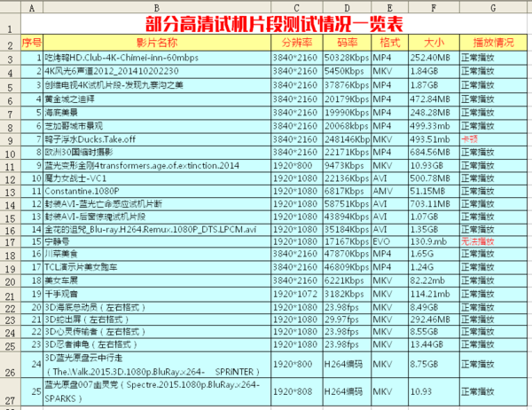Click the 格式 header cell
Viewport: 532px width, 410px height.
click(x=390, y=43)
